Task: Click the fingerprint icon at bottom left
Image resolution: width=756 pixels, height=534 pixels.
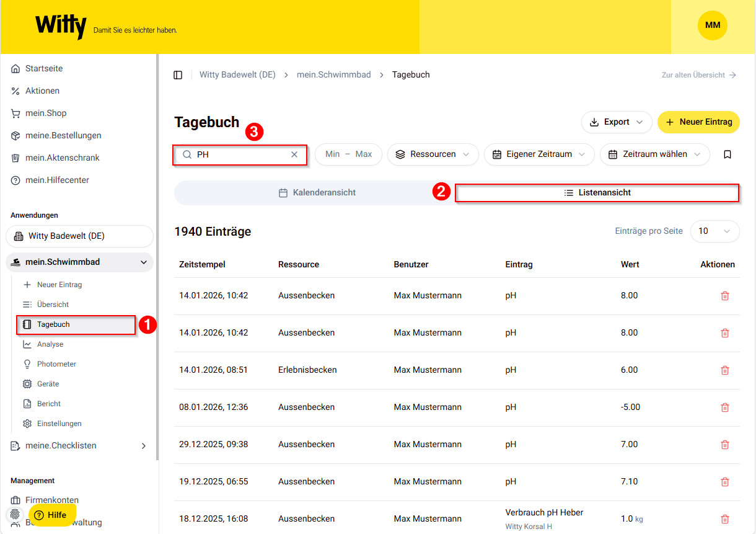Action: pyautogui.click(x=14, y=515)
